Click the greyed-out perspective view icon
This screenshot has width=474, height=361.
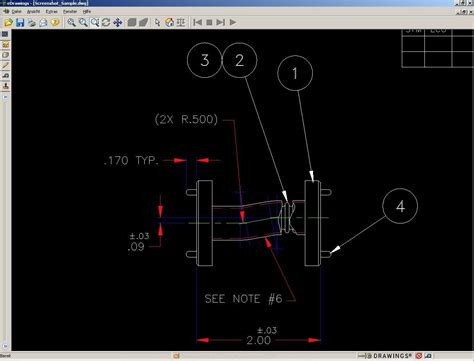(144, 22)
